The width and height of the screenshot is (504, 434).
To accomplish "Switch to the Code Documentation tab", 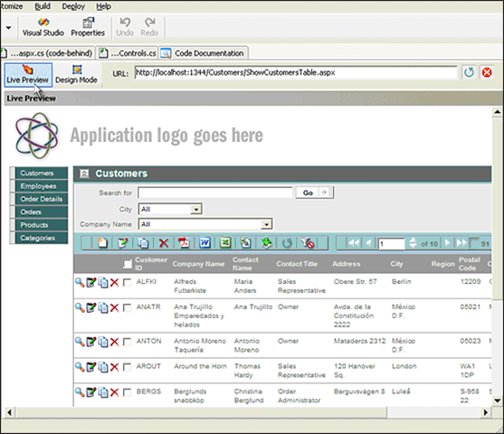I will click(204, 53).
